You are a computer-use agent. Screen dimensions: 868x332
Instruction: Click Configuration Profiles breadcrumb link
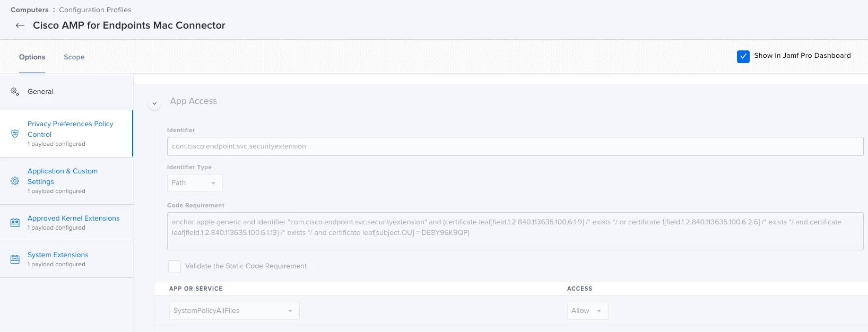point(95,10)
